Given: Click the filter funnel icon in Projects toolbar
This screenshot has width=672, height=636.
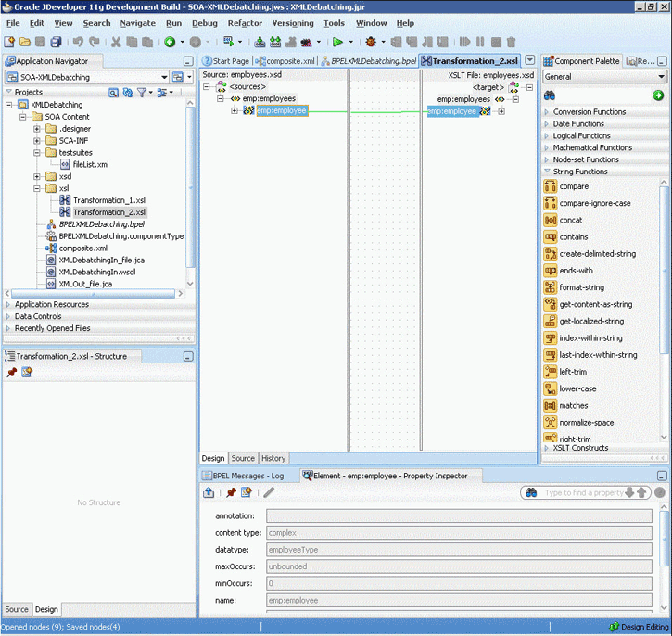Looking at the screenshot, I should (x=142, y=92).
